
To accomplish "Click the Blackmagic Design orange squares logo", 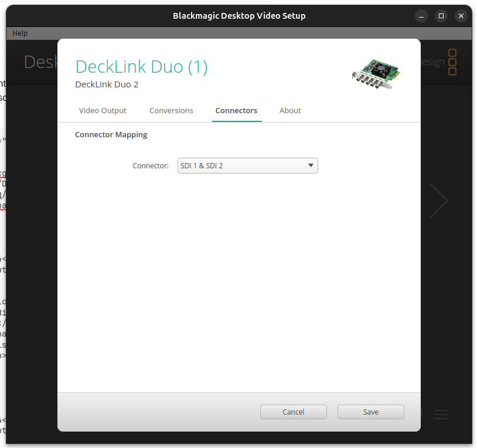I will click(x=452, y=62).
